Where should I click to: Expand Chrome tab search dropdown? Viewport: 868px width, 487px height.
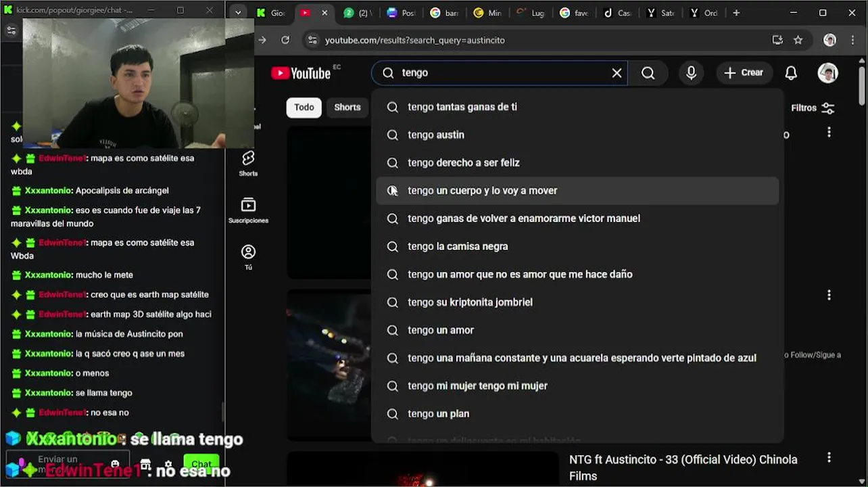[237, 13]
